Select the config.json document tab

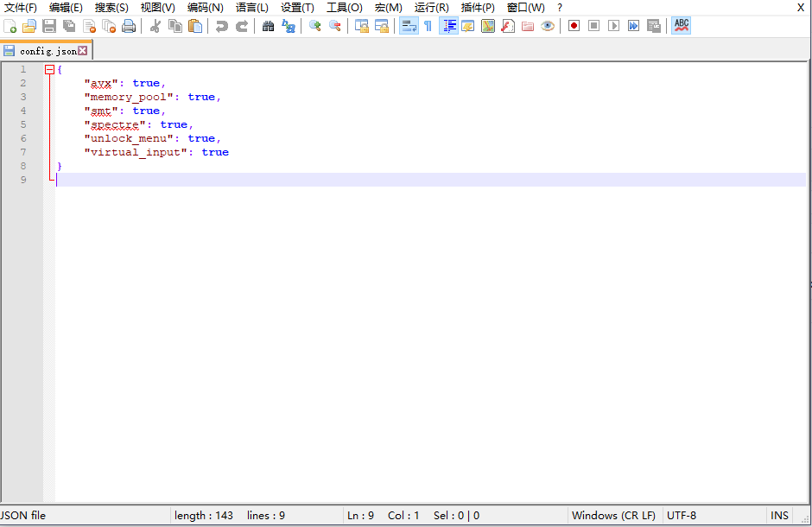pos(48,51)
